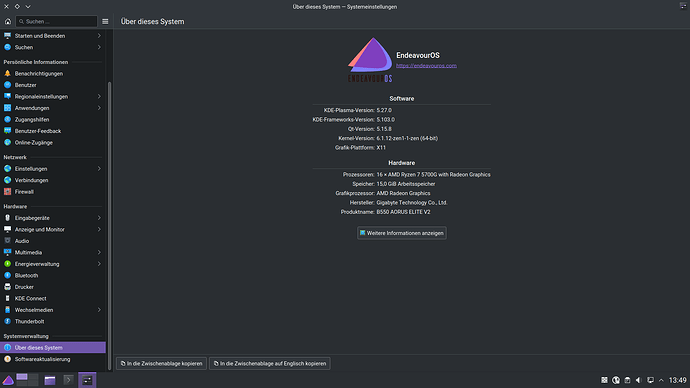Open the EndeavourOS application launcher
This screenshot has width=690, height=388.
pyautogui.click(x=8, y=380)
